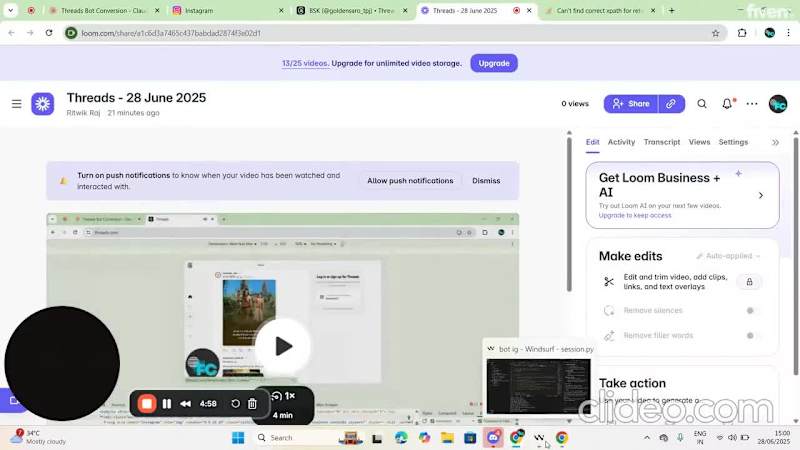Open the Settings tab
This screenshot has width=800, height=450.
(733, 142)
